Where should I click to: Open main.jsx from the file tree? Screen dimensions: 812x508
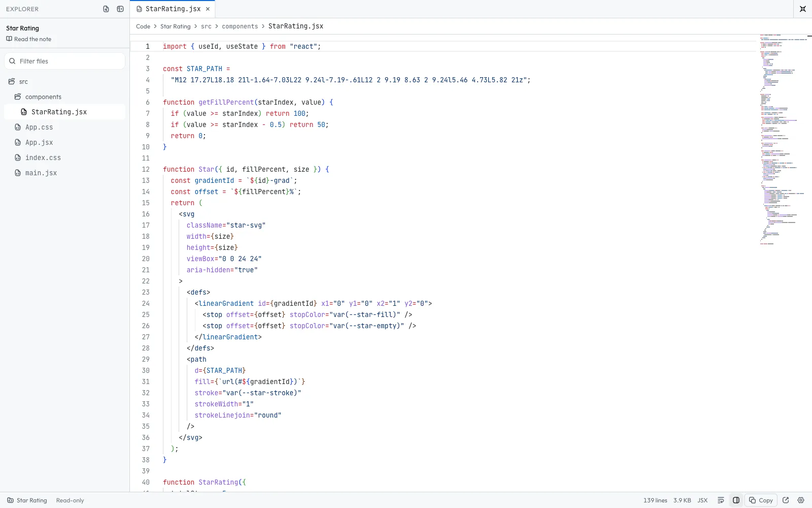64,173
